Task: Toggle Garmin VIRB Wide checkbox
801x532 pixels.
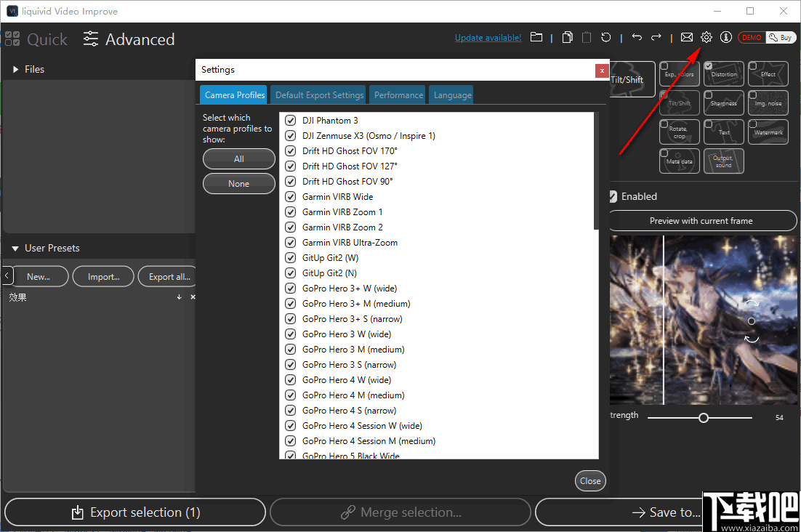Action: click(x=290, y=196)
